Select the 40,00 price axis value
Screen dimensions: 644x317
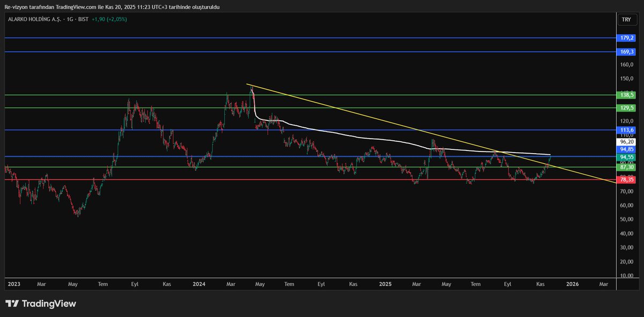coord(627,234)
